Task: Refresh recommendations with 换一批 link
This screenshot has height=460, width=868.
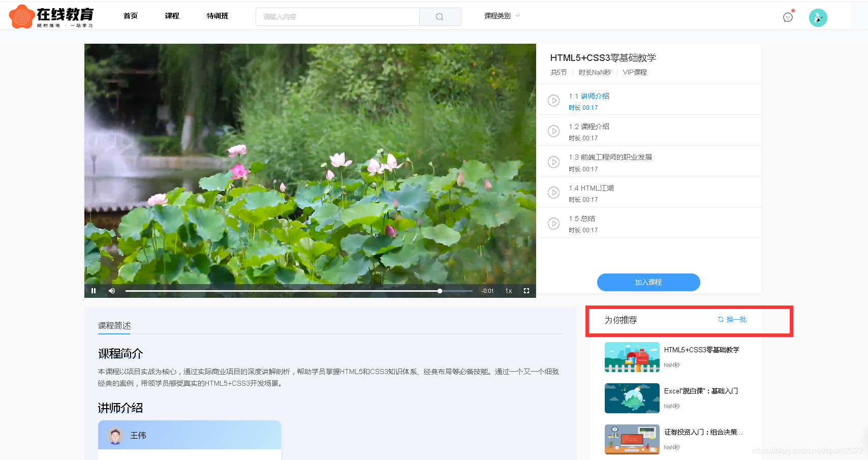Action: [732, 319]
